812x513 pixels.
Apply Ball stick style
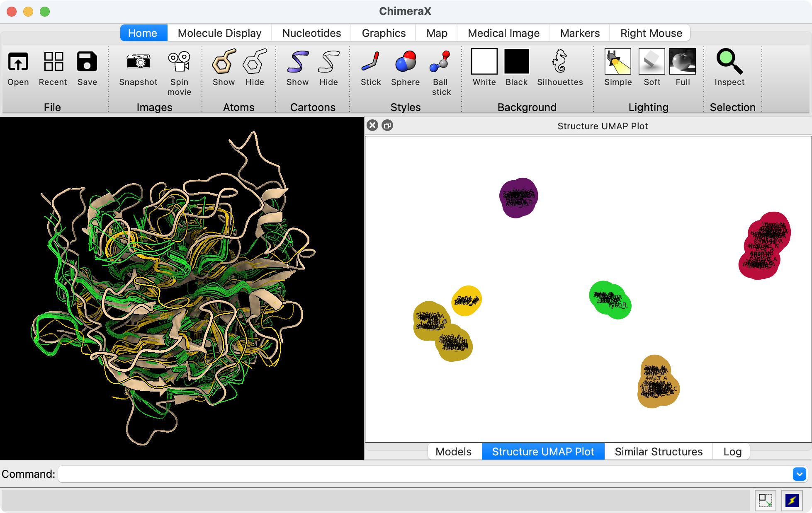(x=440, y=62)
